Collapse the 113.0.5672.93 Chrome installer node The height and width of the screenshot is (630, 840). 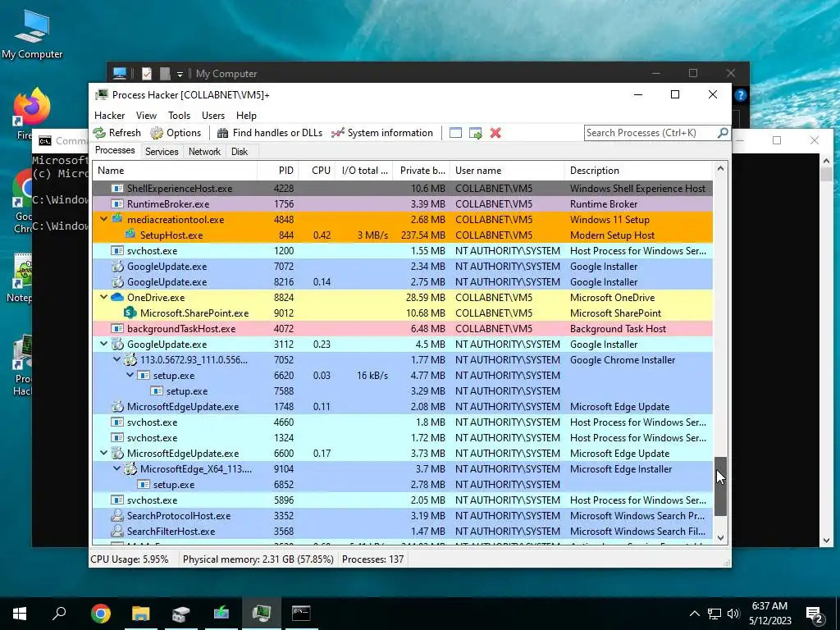click(x=116, y=359)
